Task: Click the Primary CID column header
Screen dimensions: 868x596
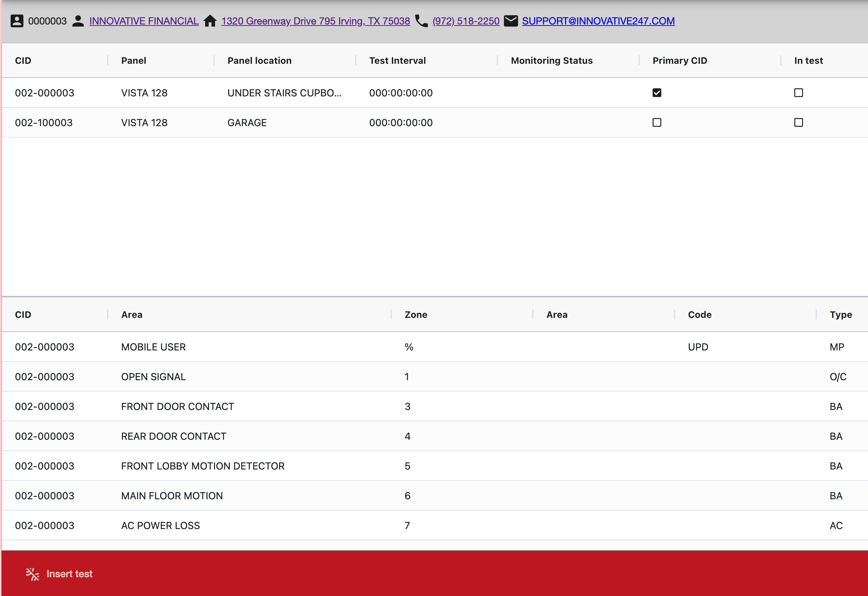Action: pos(680,61)
